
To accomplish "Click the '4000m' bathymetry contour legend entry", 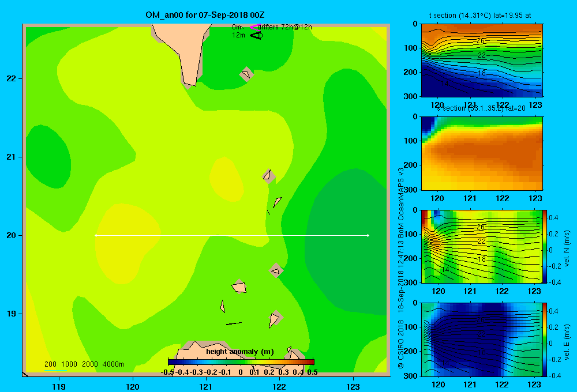I will pyautogui.click(x=113, y=364).
